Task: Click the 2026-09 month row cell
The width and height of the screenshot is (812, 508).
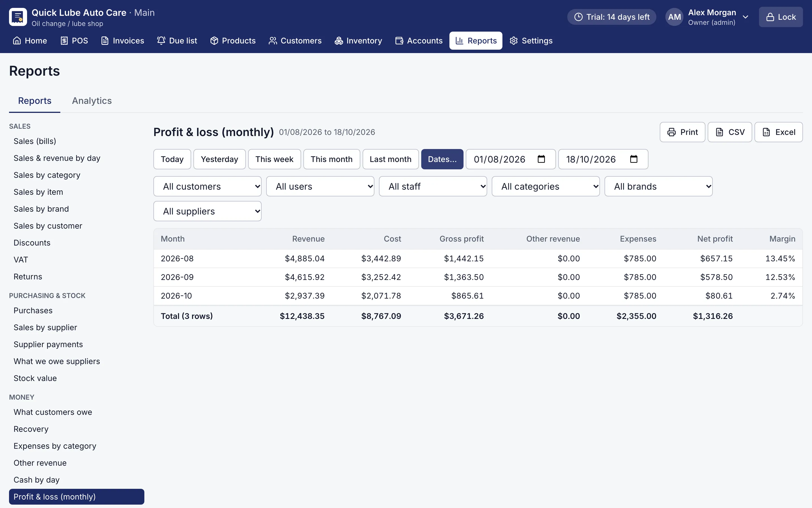Action: pyautogui.click(x=177, y=277)
